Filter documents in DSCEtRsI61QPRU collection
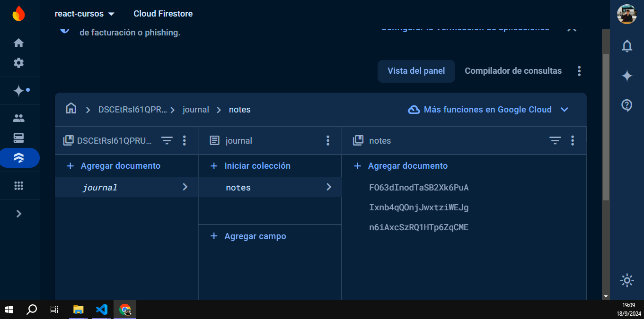Screen dimensions: 644x319 167,140
